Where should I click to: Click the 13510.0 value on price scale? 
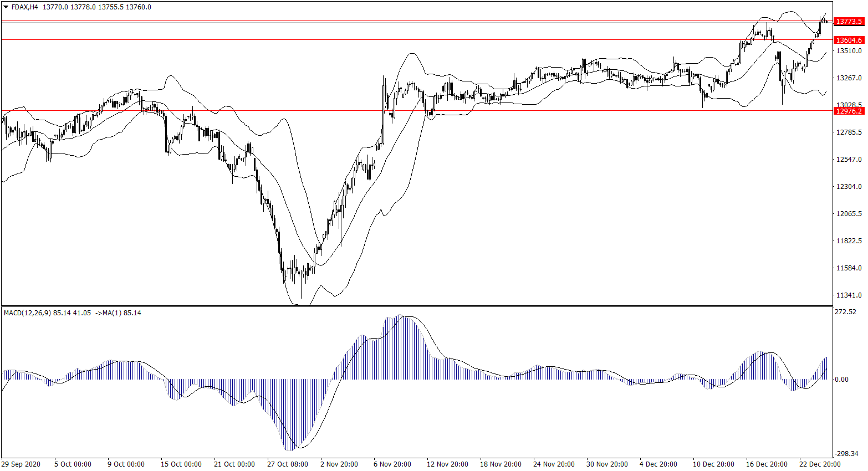click(849, 51)
